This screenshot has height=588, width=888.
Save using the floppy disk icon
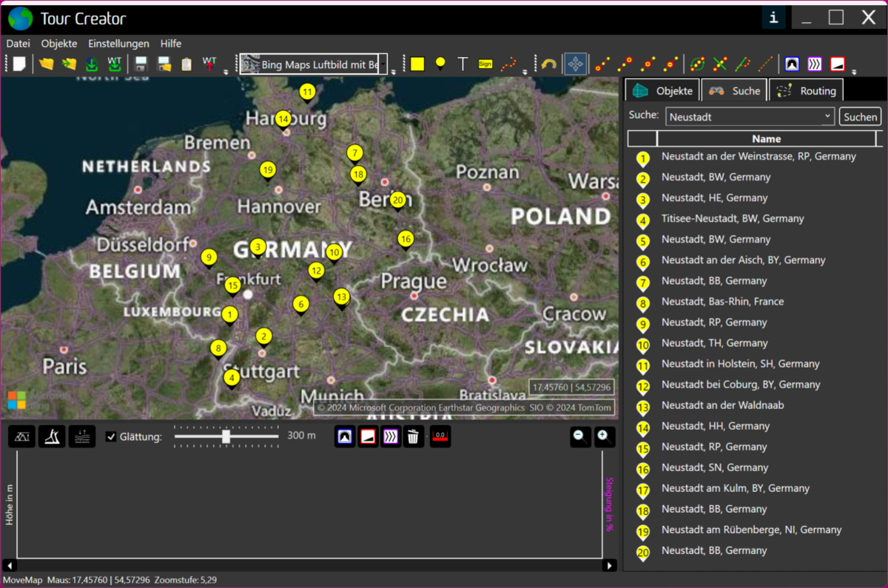pos(141,64)
